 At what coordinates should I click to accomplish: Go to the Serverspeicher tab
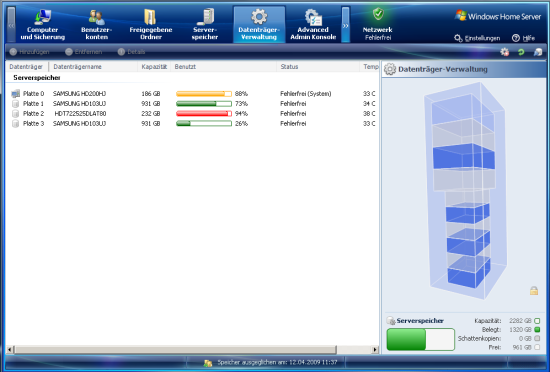click(x=205, y=25)
